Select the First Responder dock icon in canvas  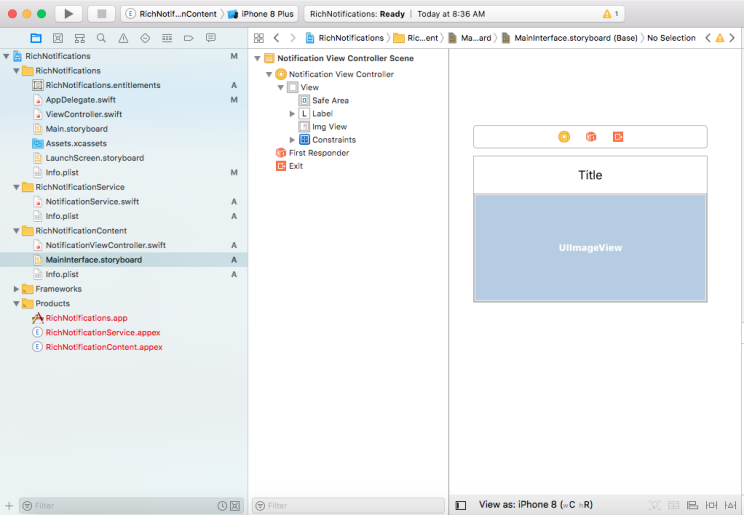click(591, 137)
